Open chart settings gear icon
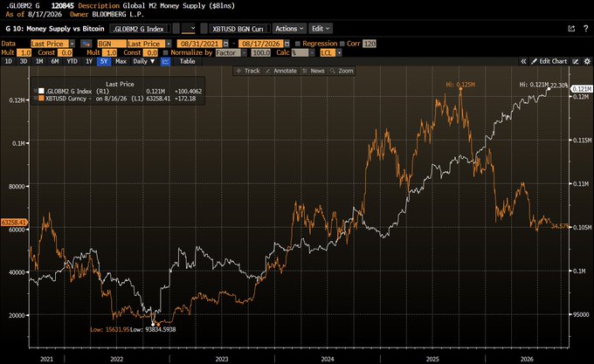 pyautogui.click(x=587, y=61)
